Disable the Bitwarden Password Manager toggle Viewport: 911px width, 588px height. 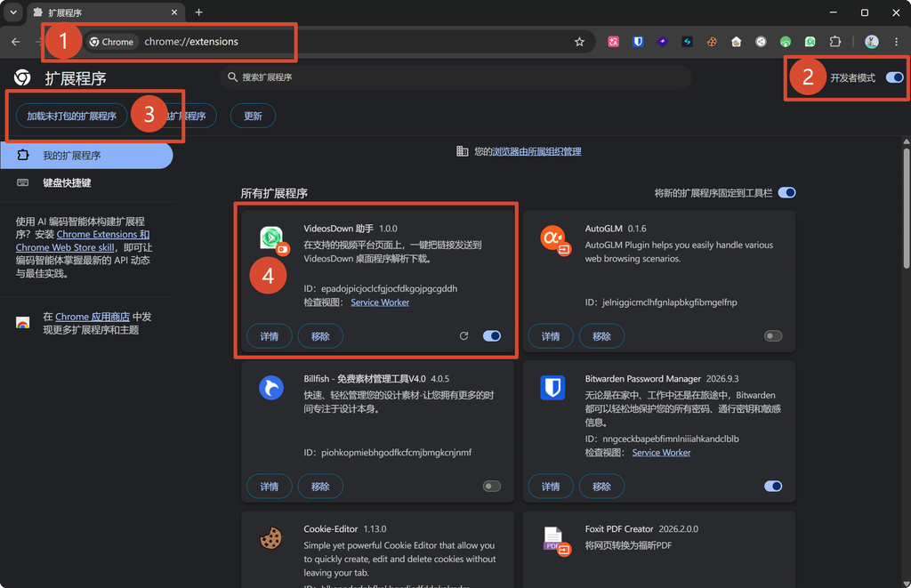(x=773, y=487)
